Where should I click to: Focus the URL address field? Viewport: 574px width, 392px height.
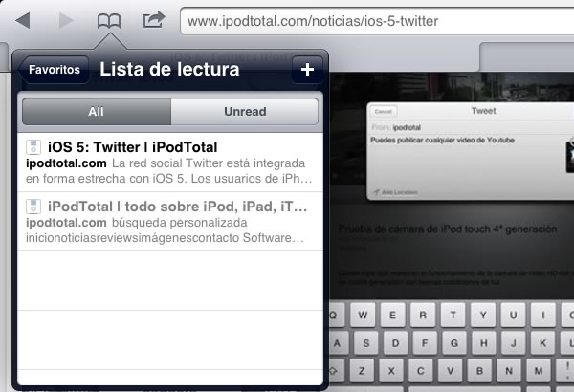point(377,21)
